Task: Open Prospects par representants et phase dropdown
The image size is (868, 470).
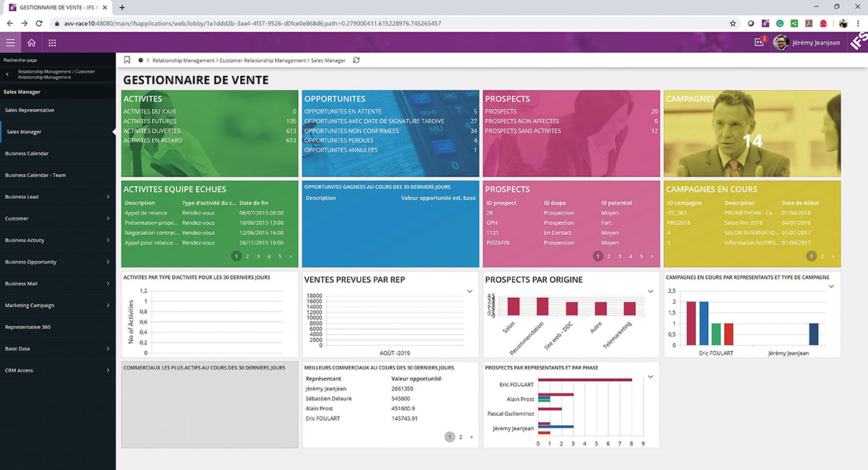Action: coord(650,377)
